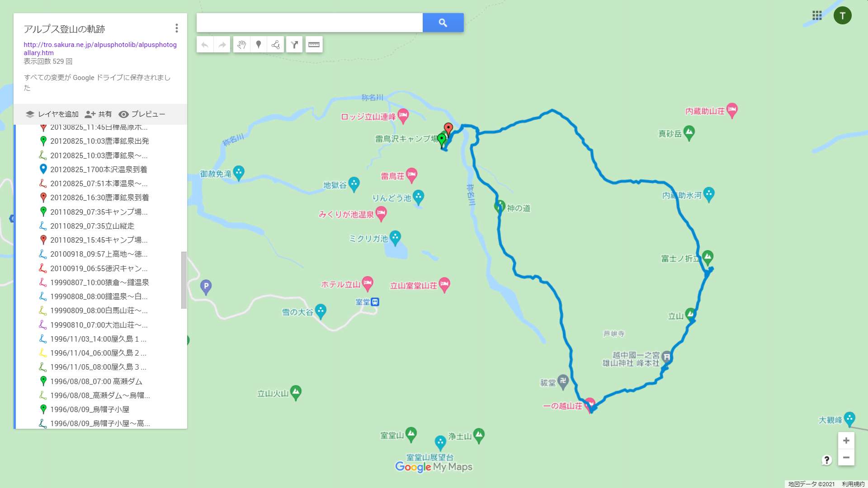Open the map options three-dot menu
The width and height of the screenshot is (868, 488).
(177, 28)
